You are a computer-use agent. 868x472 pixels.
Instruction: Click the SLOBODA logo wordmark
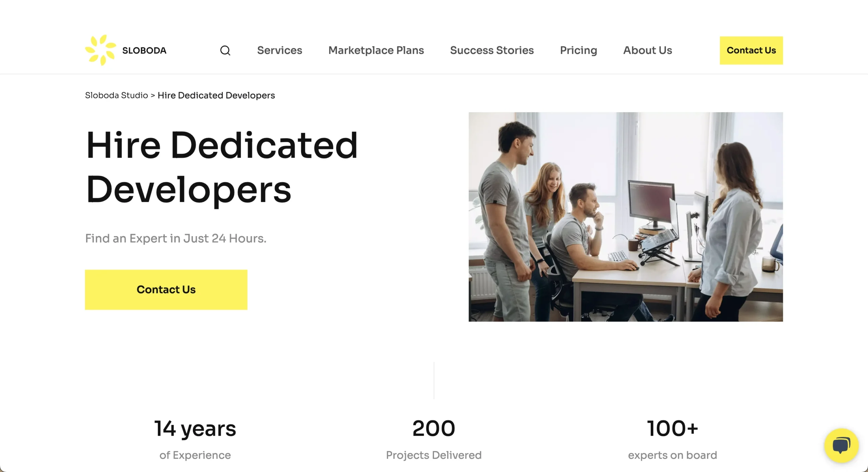point(144,50)
